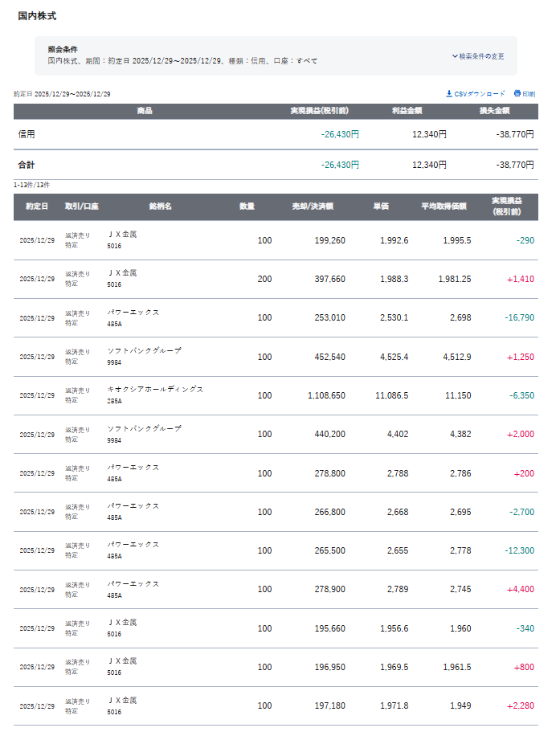
Task: Select the 数量 column header
Action: click(247, 206)
